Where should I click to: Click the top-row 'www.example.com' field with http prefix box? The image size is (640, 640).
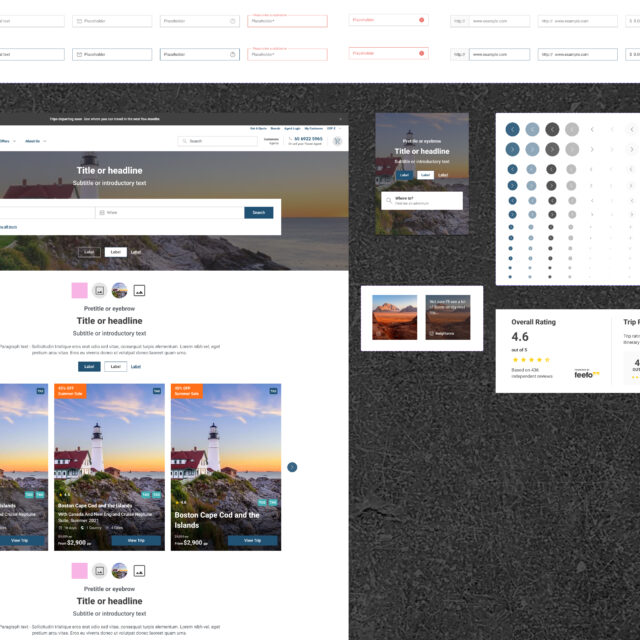tap(490, 21)
